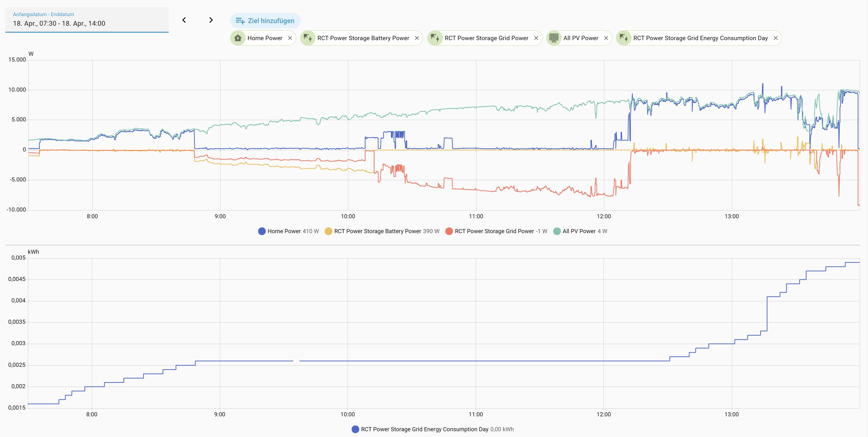Viewport: 868px width, 437px height.
Task: Click the All PV Power solar panel icon
Action: [x=554, y=38]
